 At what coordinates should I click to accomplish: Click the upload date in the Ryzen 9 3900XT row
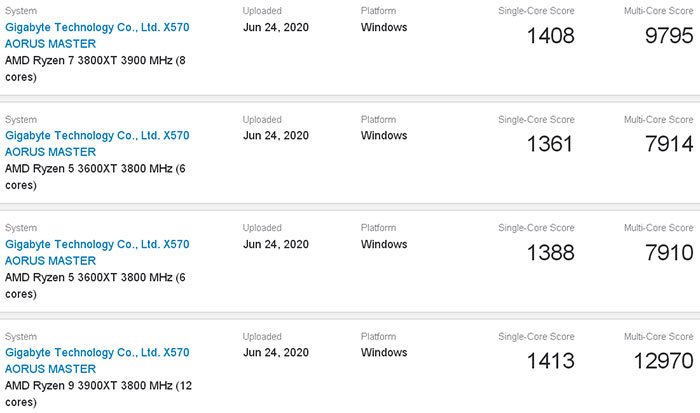276,352
